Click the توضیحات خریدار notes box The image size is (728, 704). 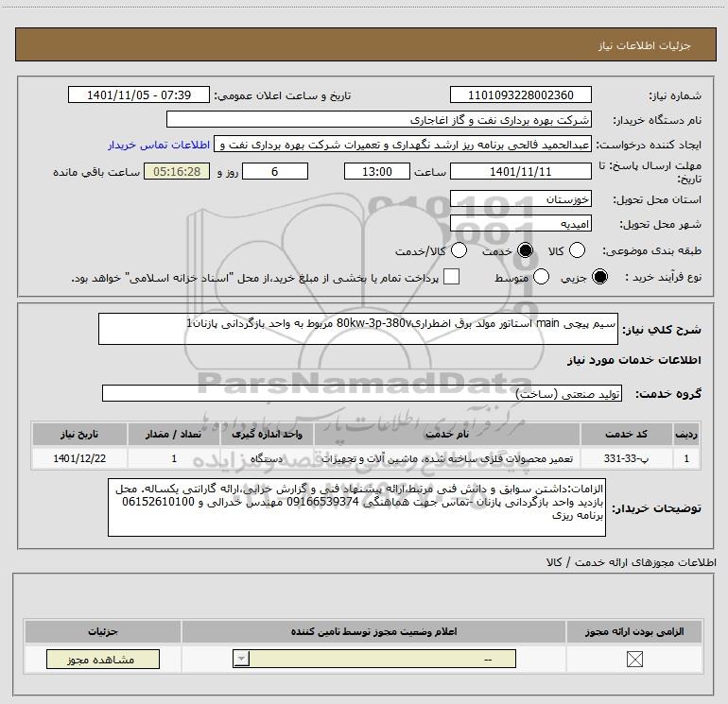pyautogui.click(x=356, y=507)
